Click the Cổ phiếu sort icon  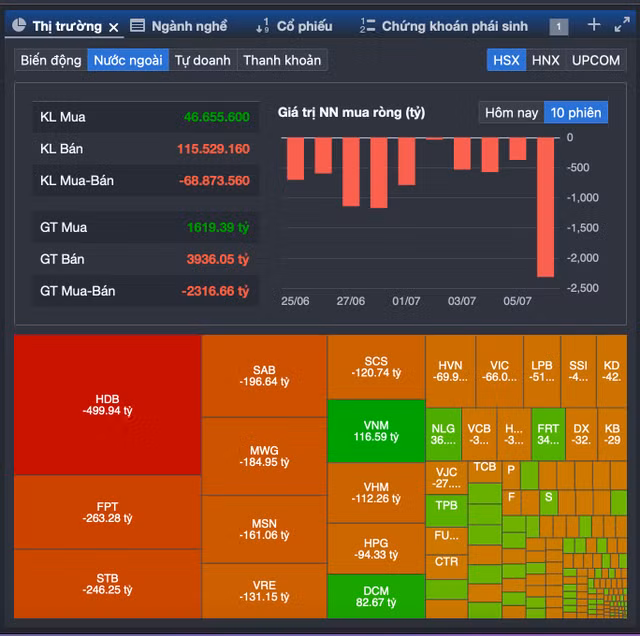(x=262, y=26)
